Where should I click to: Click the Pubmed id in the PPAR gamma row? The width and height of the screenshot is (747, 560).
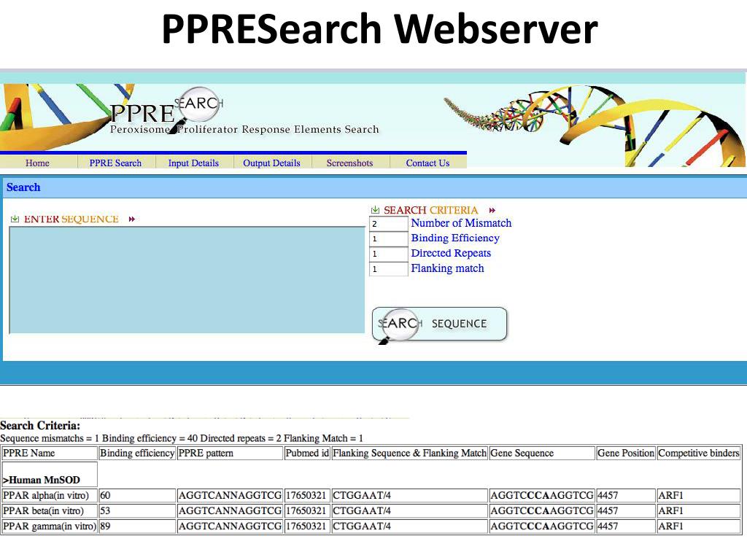pos(306,526)
